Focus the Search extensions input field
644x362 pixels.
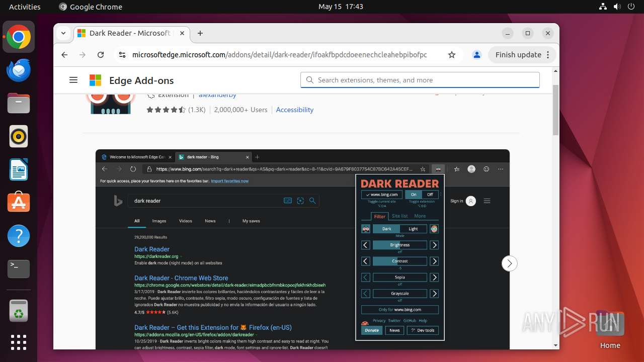click(x=420, y=80)
